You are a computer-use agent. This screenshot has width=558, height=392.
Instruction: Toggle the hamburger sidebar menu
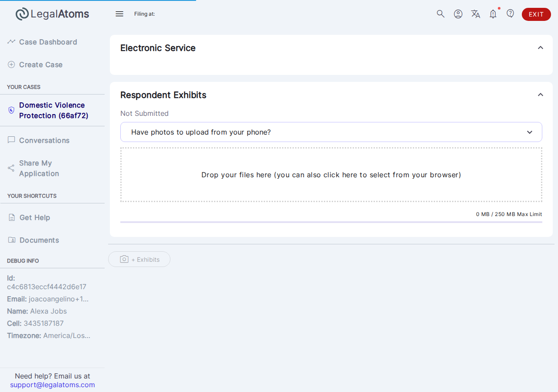[119, 14]
